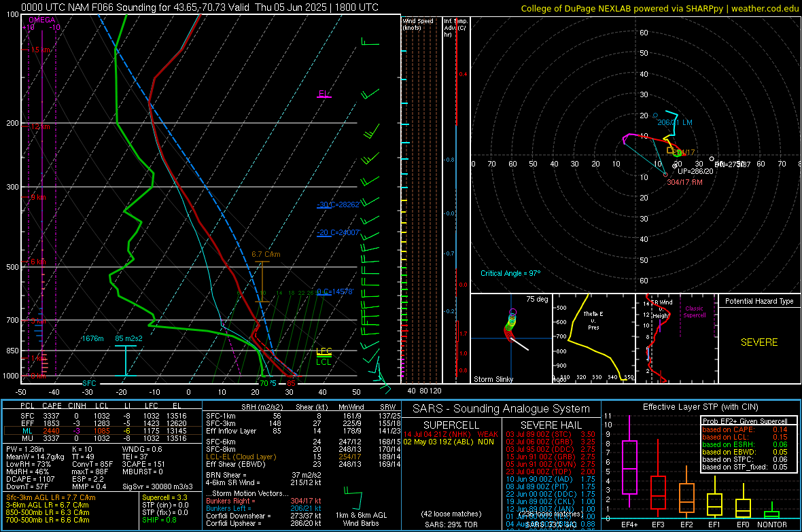The height and width of the screenshot is (532, 802).
Task: Select the 85 m2s2 inflow SRH label
Action: tap(129, 338)
